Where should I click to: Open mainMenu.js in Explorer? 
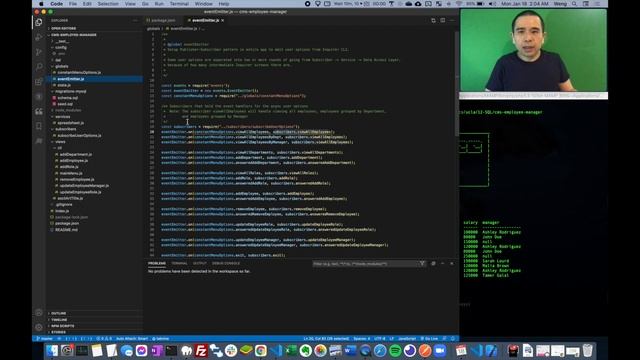tap(71, 173)
